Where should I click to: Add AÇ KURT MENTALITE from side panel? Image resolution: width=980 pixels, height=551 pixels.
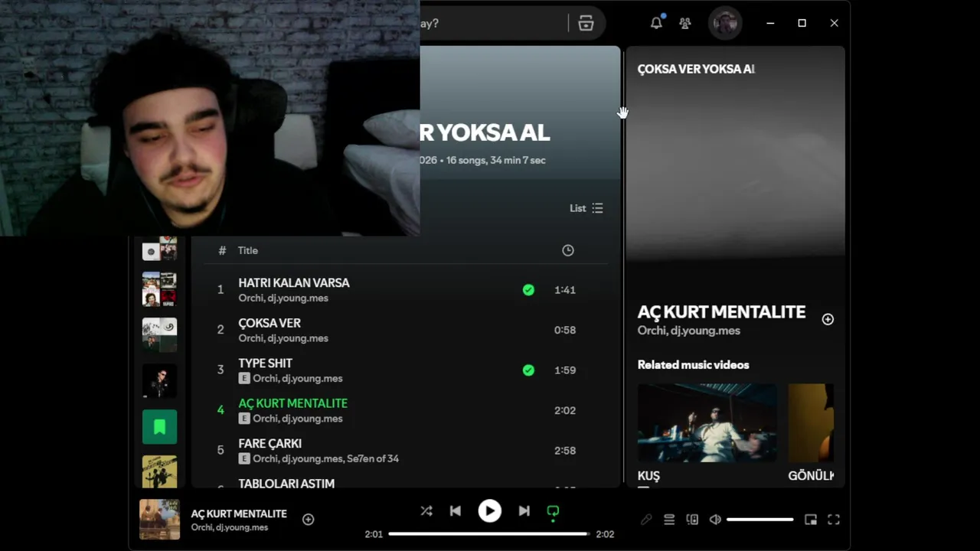[x=828, y=319]
